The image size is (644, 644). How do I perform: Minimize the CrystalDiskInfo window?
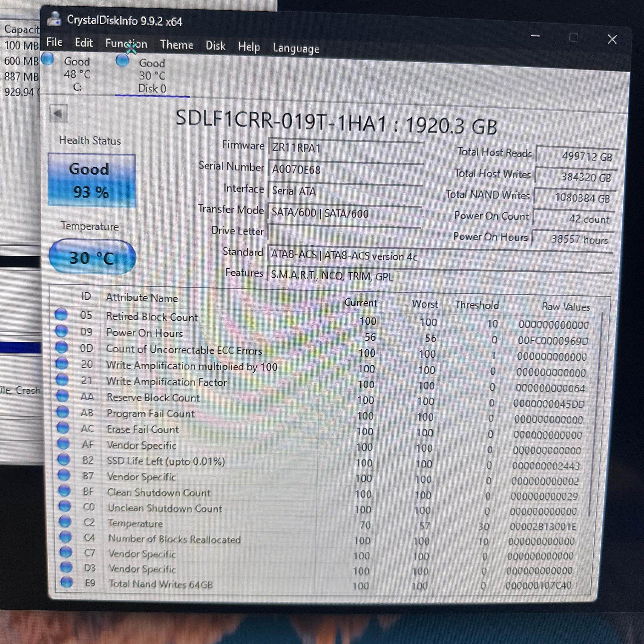535,36
